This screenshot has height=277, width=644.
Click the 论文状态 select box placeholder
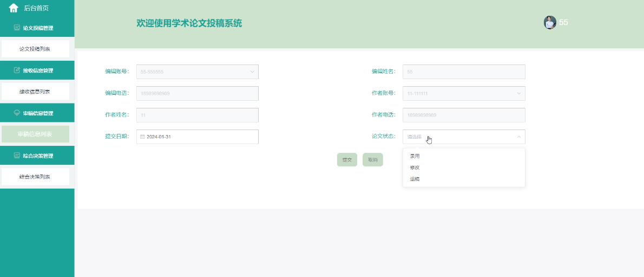415,137
